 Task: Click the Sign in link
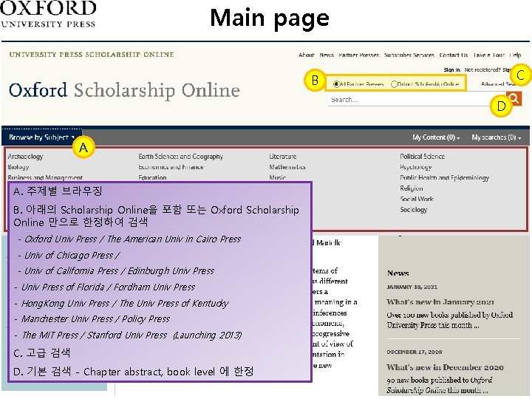click(x=452, y=70)
